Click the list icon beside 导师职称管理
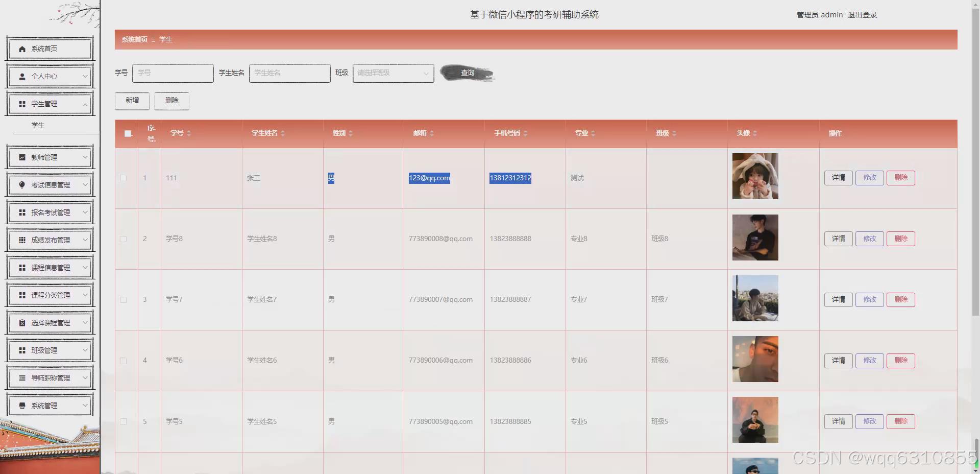 (x=22, y=378)
